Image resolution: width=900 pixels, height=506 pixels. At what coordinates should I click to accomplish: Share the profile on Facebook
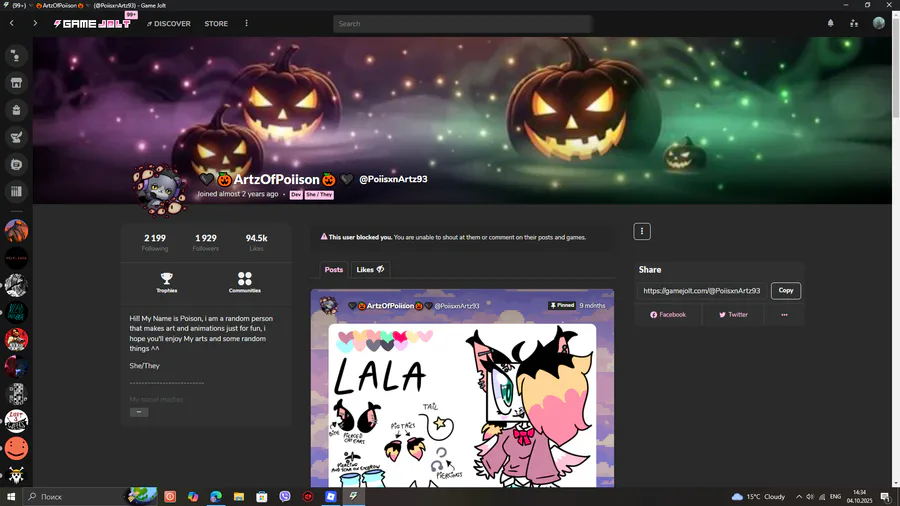[668, 314]
